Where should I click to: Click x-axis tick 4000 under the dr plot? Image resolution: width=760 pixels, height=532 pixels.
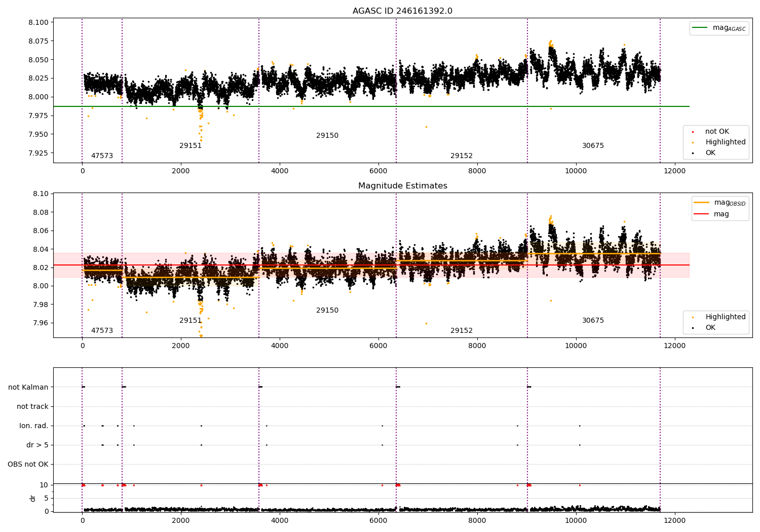[x=280, y=521]
